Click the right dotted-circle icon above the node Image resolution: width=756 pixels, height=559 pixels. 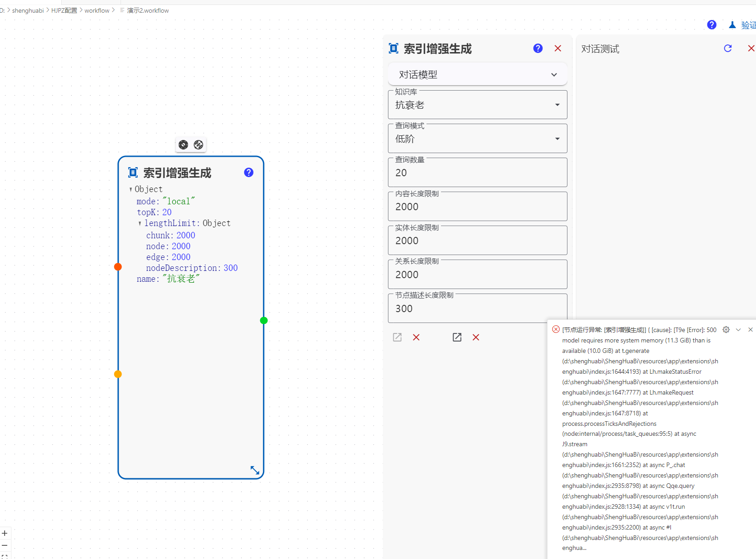pyautogui.click(x=199, y=145)
